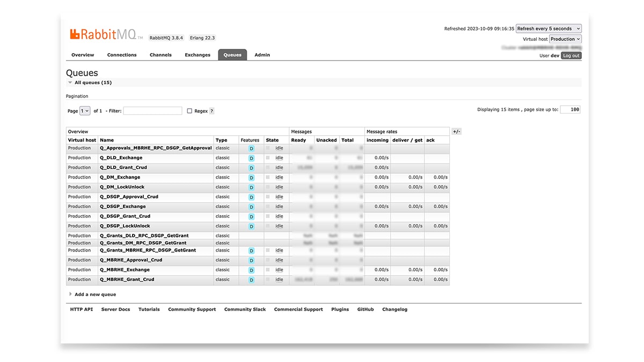Open the Virtual host Production dropdown

pyautogui.click(x=565, y=39)
